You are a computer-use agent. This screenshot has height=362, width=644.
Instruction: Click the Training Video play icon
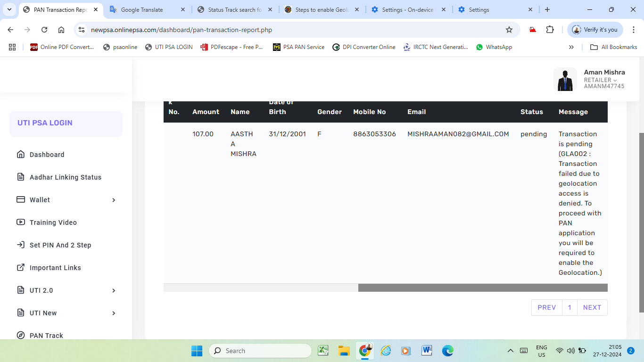coord(21,222)
